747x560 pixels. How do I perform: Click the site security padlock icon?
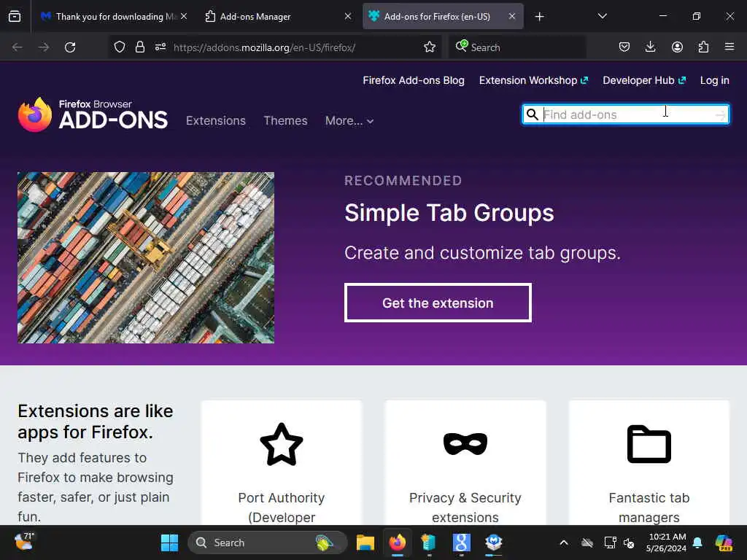coord(139,47)
